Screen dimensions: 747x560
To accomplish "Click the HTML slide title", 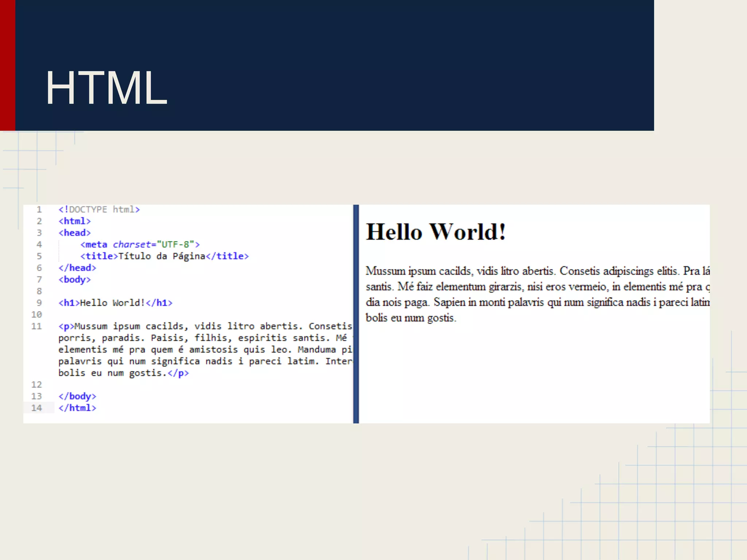I will [107, 88].
